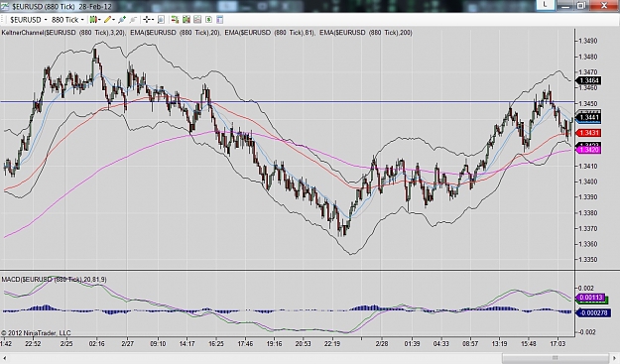Viewport: 620px width, 364px height.
Task: Click the Zoom In magnifier icon
Action: click(x=122, y=20)
